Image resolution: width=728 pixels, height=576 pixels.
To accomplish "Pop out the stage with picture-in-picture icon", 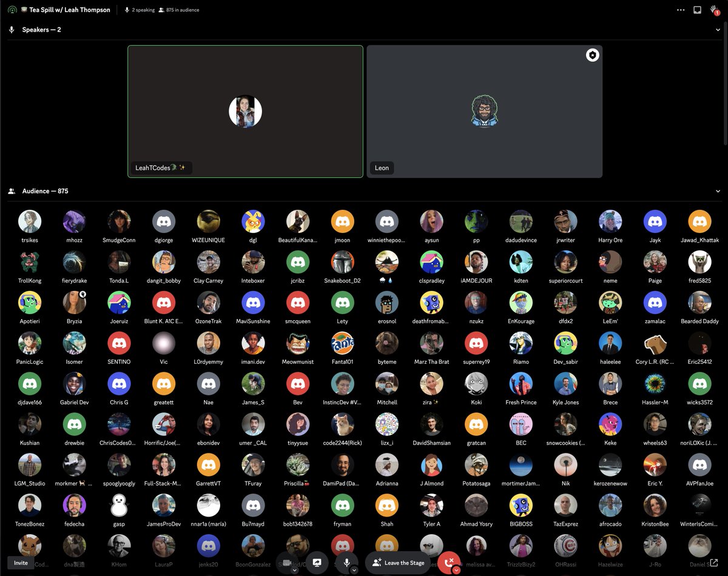I will coord(697,10).
